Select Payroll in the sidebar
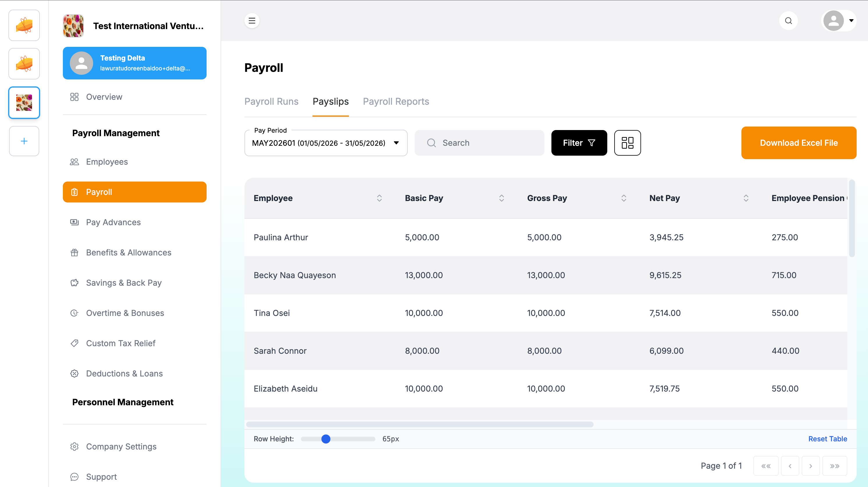 (134, 192)
